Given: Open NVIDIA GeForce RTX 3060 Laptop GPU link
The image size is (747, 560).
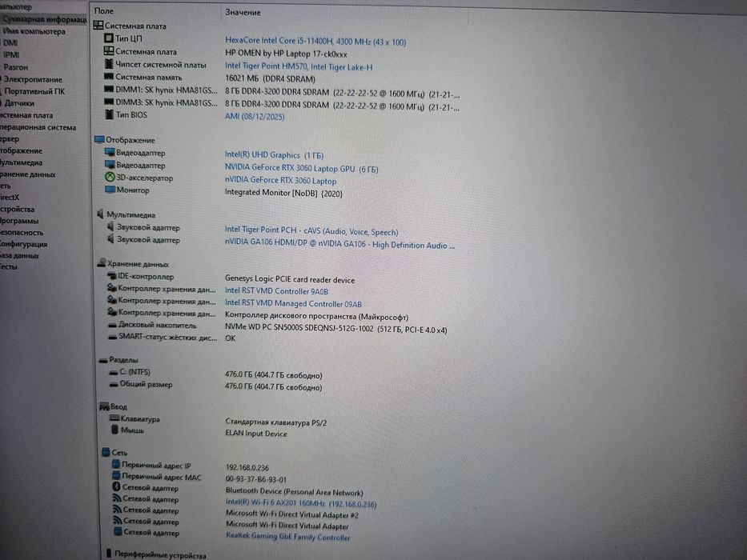Looking at the screenshot, I should (x=301, y=168).
